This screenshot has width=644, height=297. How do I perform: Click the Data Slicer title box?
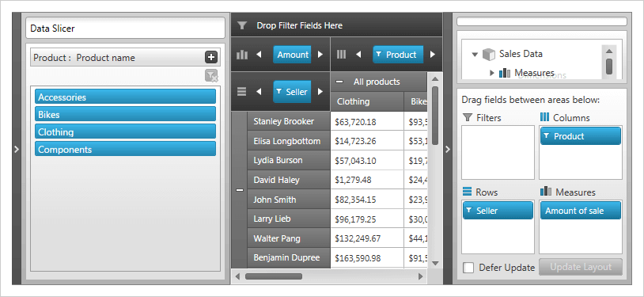click(x=125, y=28)
